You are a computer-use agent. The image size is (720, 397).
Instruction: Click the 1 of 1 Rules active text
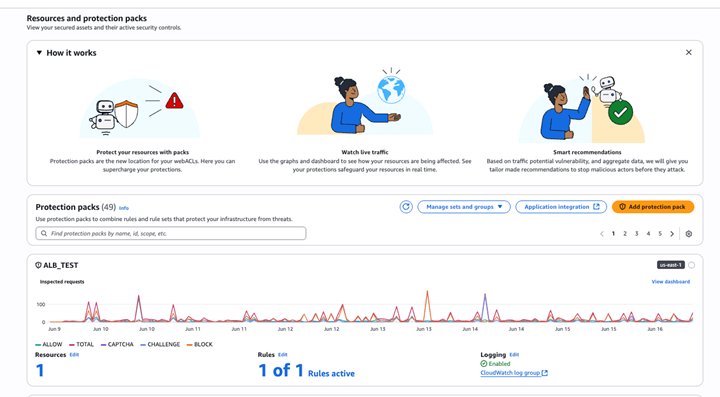tap(306, 370)
